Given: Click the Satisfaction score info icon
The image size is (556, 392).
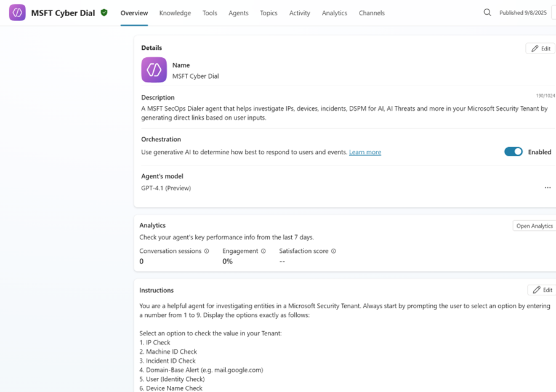Looking at the screenshot, I should pos(333,251).
